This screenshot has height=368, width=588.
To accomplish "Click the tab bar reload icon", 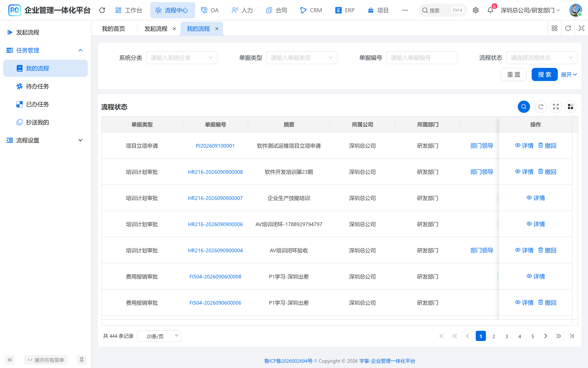I will [568, 28].
